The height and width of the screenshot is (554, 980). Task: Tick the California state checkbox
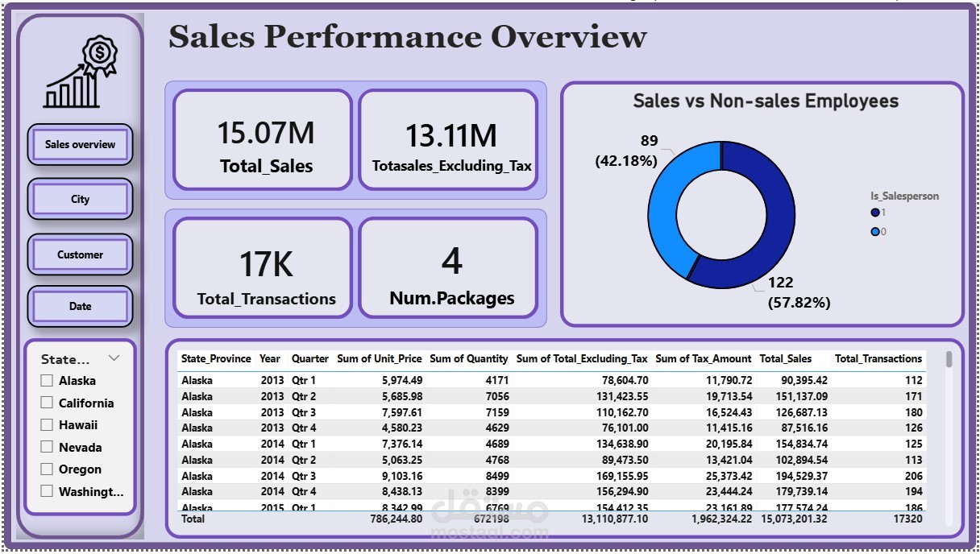(47, 403)
